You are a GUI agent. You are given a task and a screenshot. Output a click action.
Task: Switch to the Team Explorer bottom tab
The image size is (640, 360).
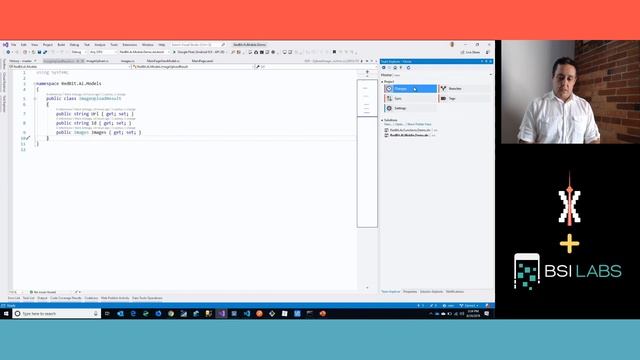[391, 292]
